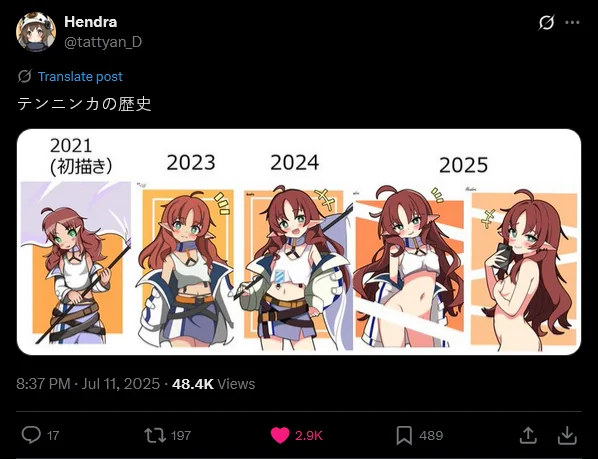Click the 2.9K likes count
Screen dimensions: 598x459
(309, 435)
